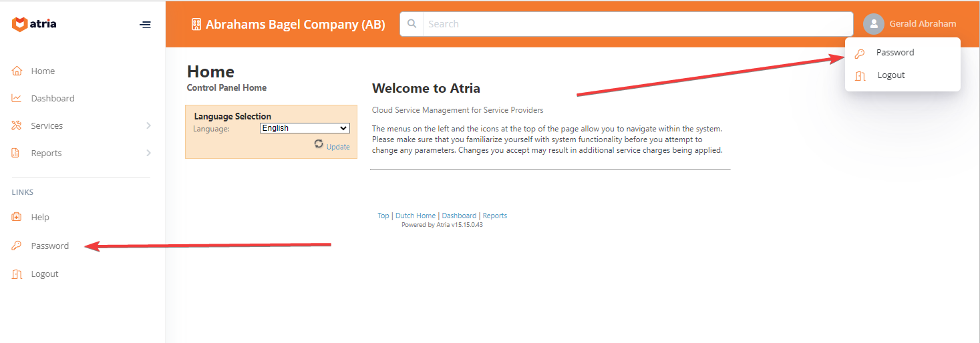Open the Language dropdown set to English
Viewport: 980px width, 343px height.
pos(305,128)
